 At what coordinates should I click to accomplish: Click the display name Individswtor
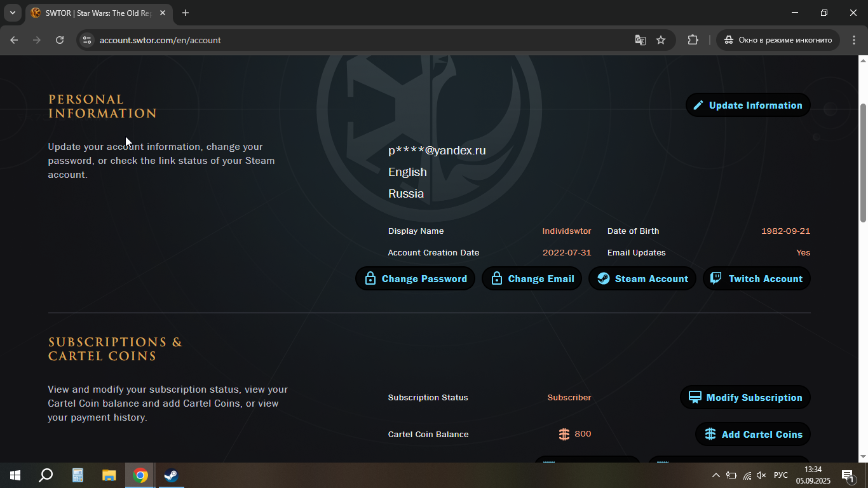[567, 231]
